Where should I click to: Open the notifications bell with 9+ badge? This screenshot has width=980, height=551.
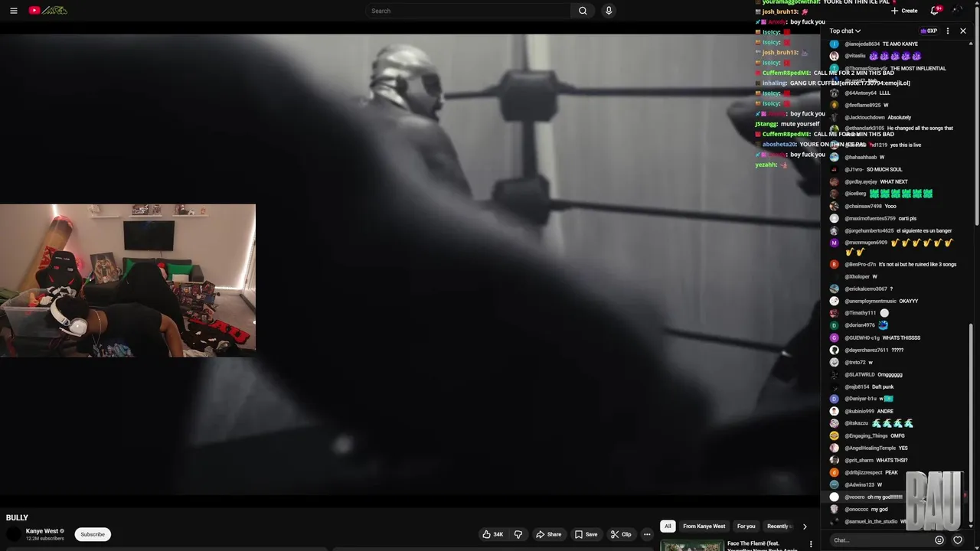(x=935, y=11)
